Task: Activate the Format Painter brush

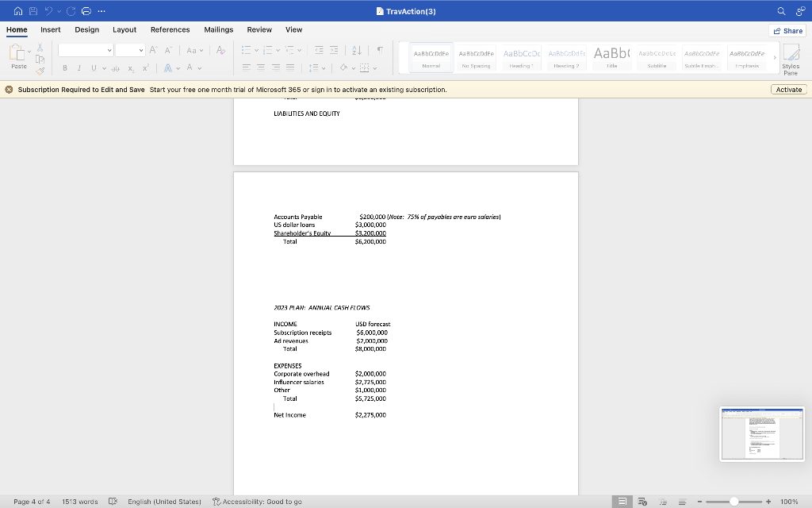Action: (40, 71)
